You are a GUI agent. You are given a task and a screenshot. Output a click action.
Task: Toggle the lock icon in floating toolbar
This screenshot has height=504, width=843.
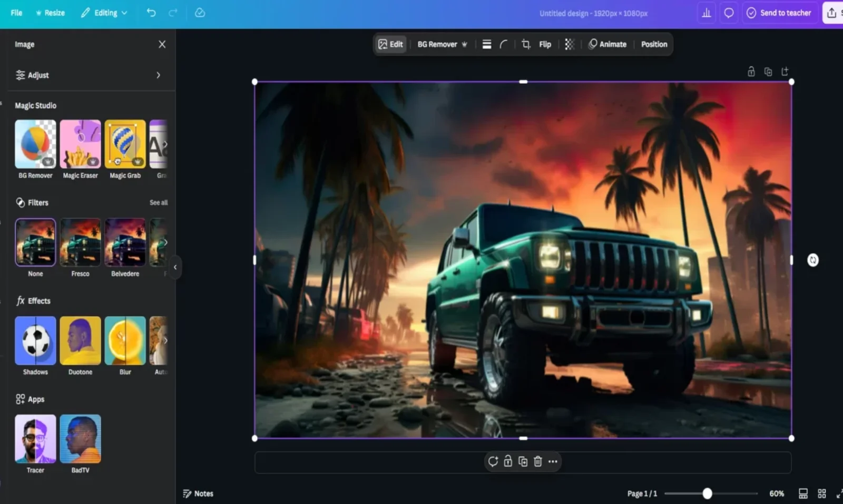[x=508, y=461]
